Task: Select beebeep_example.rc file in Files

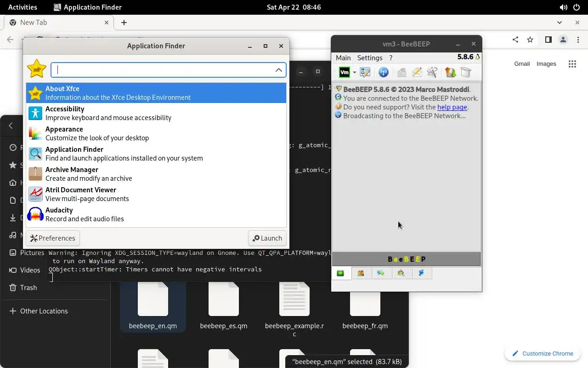Action: (x=294, y=310)
